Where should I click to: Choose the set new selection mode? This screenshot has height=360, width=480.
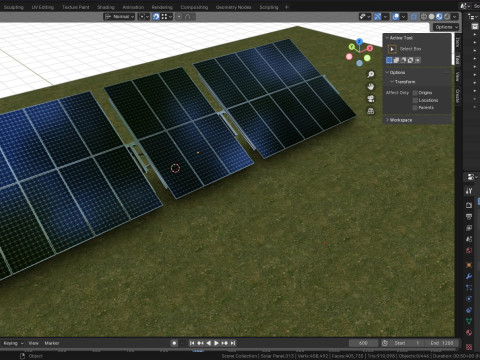(x=389, y=60)
